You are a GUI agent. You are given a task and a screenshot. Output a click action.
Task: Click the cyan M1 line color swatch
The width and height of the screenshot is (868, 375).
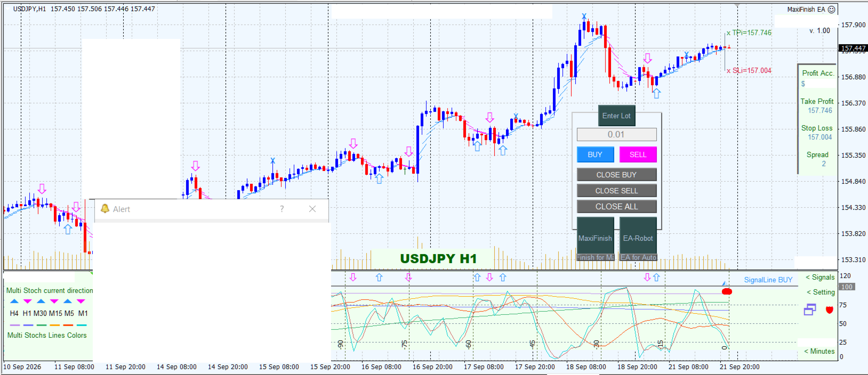pyautogui.click(x=82, y=325)
